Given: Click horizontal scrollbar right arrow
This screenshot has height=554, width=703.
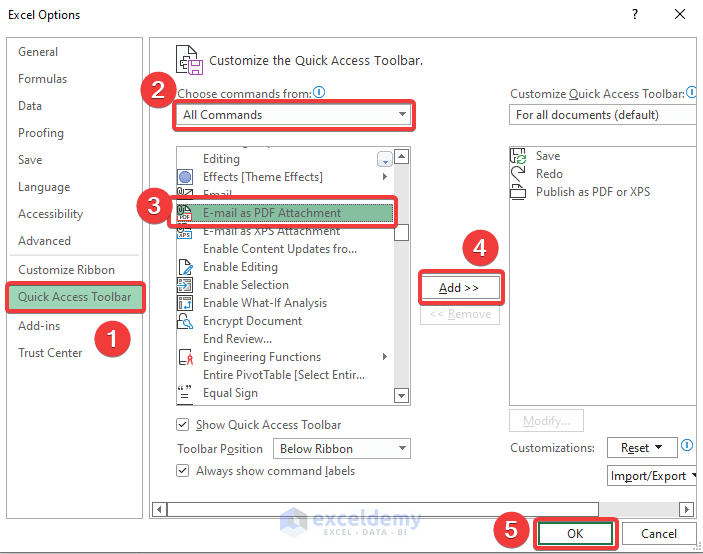Looking at the screenshot, I should (686, 509).
